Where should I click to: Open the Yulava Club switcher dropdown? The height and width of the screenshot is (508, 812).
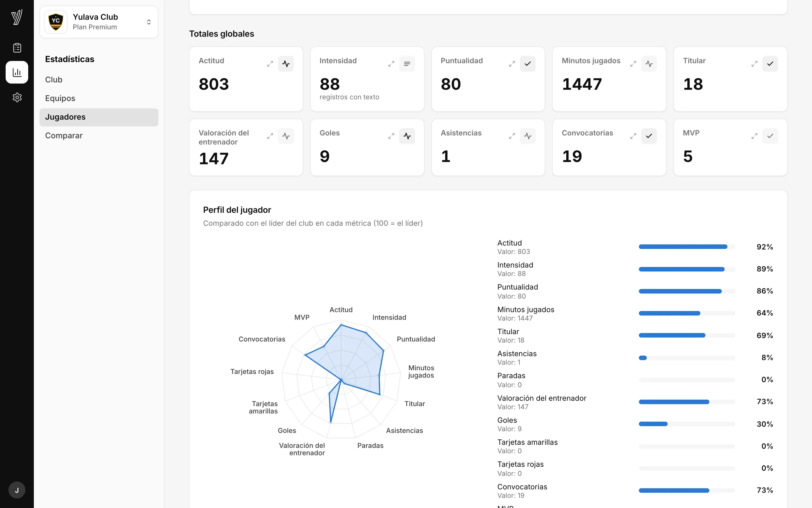point(99,22)
